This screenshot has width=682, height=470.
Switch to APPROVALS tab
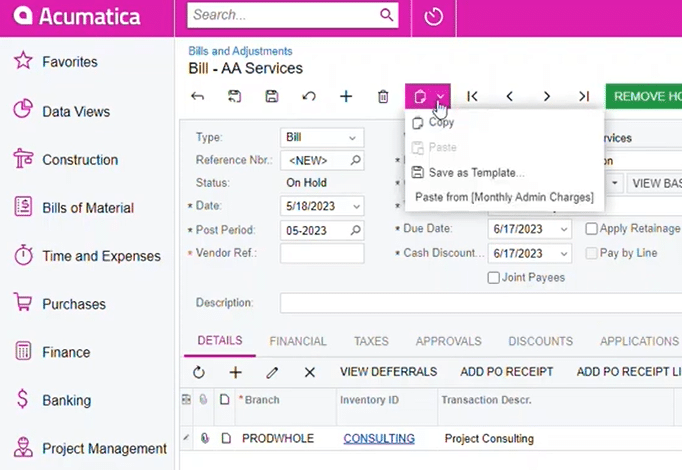coord(448,341)
